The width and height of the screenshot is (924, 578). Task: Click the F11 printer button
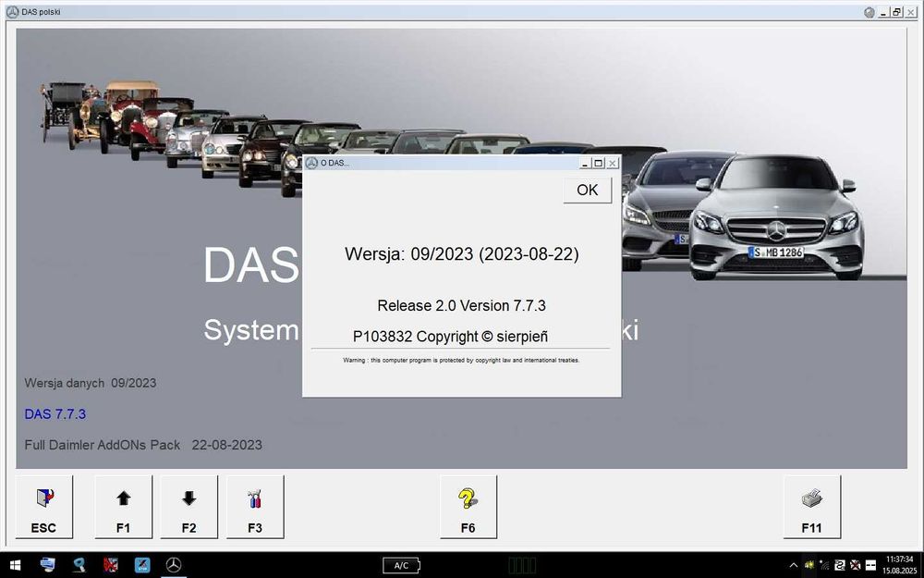[x=812, y=507]
